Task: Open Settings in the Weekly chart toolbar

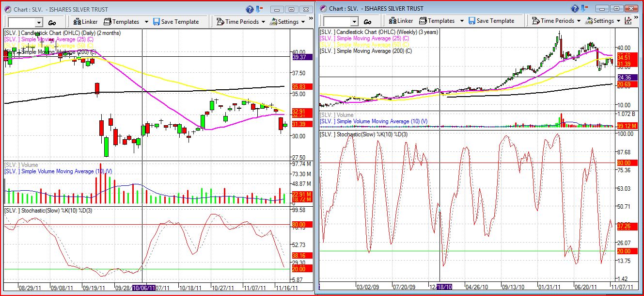Action: (600, 21)
